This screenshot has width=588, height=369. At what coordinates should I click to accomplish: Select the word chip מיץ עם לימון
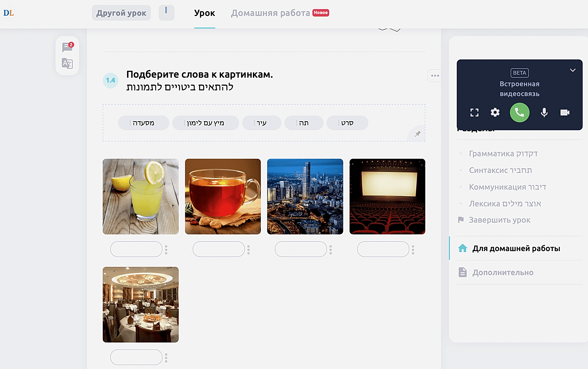pos(206,123)
